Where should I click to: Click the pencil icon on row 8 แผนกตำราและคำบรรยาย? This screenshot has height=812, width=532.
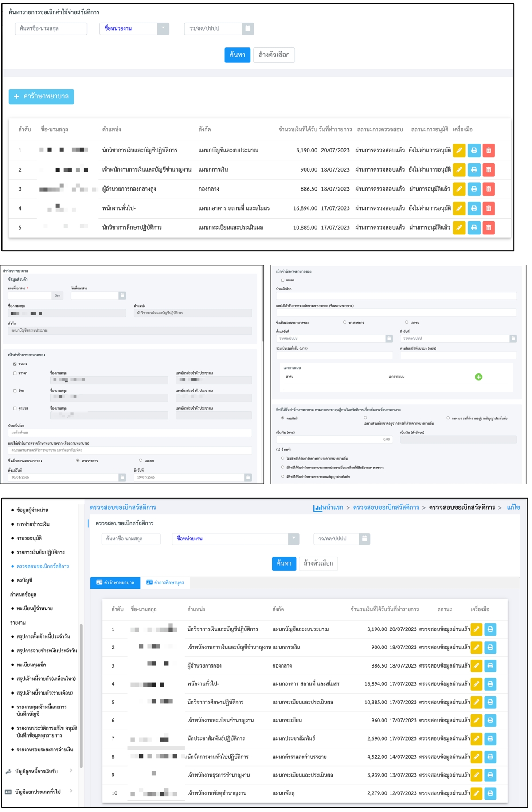(x=476, y=757)
